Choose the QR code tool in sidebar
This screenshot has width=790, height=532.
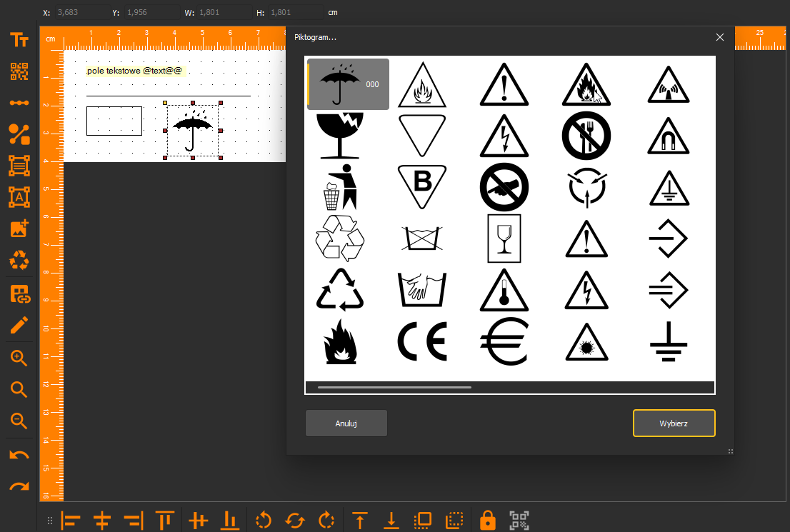point(19,71)
